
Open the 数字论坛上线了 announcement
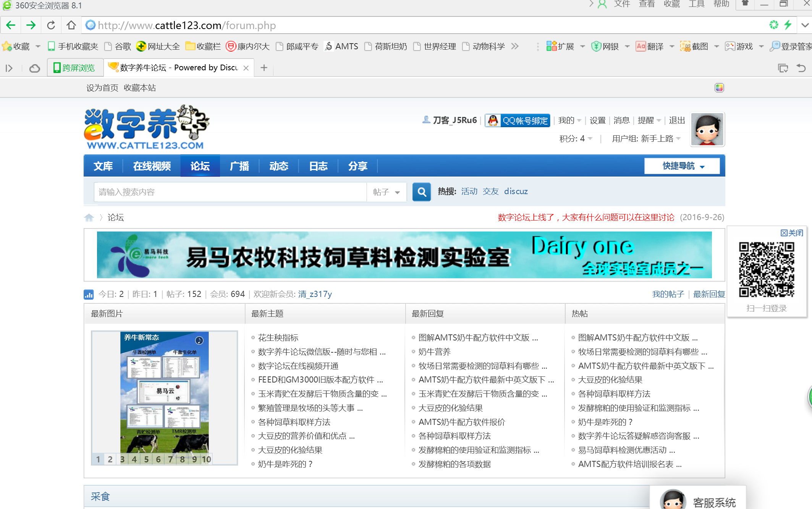[x=586, y=217]
